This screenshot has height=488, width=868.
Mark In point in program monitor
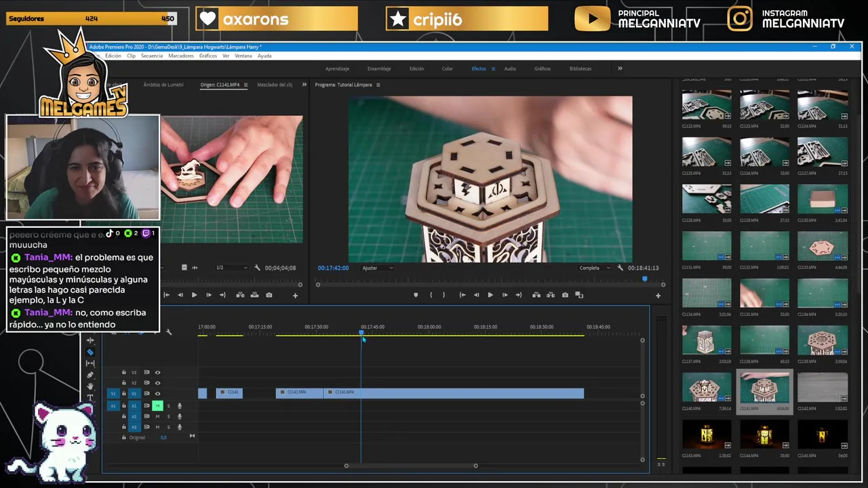(431, 295)
